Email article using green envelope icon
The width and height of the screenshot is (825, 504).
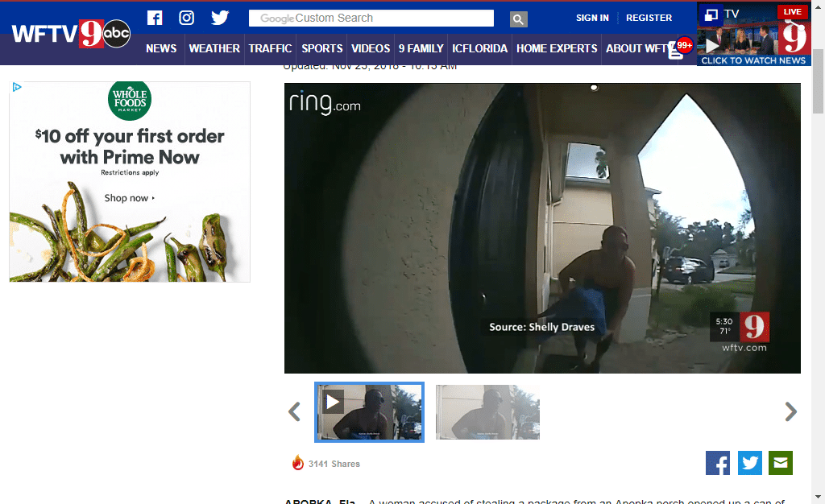(x=781, y=463)
